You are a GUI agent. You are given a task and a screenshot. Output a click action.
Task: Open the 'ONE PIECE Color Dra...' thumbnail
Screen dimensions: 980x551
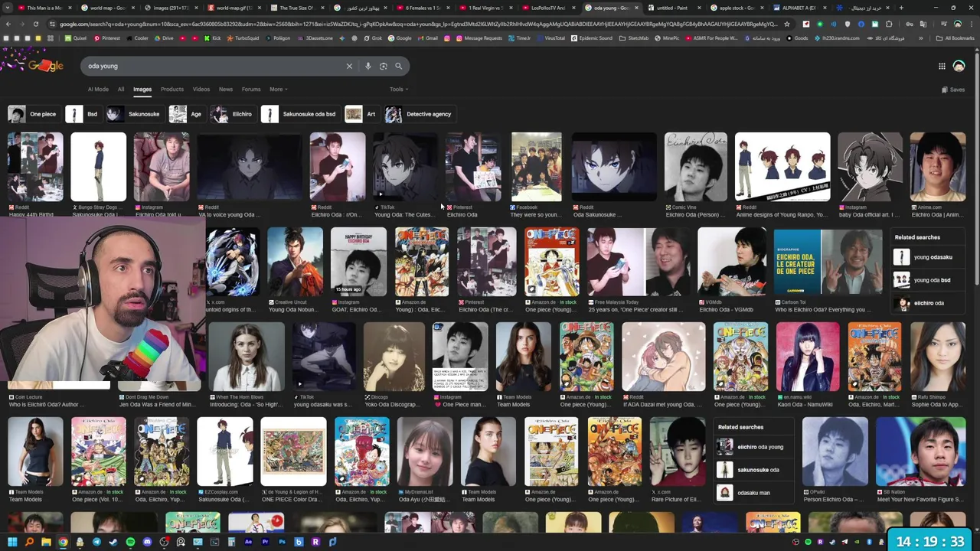point(293,452)
